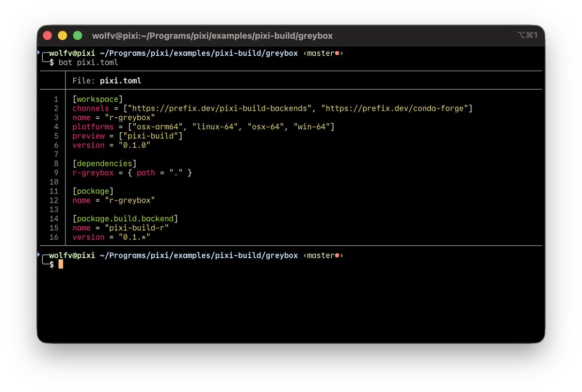Screen dimensions: 582x392
Task: Click the red close window button
Action: 48,35
